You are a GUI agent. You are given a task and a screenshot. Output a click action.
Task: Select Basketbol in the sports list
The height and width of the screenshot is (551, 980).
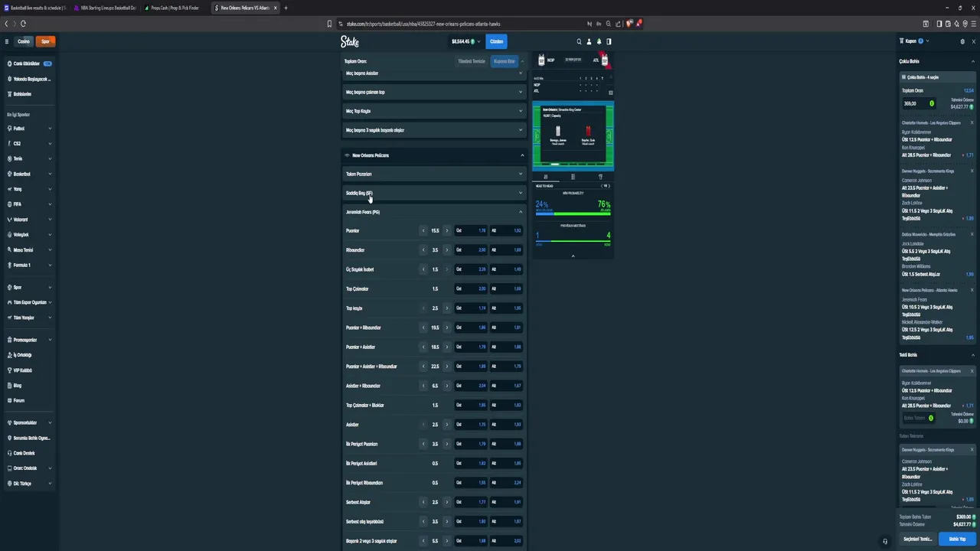click(28, 174)
